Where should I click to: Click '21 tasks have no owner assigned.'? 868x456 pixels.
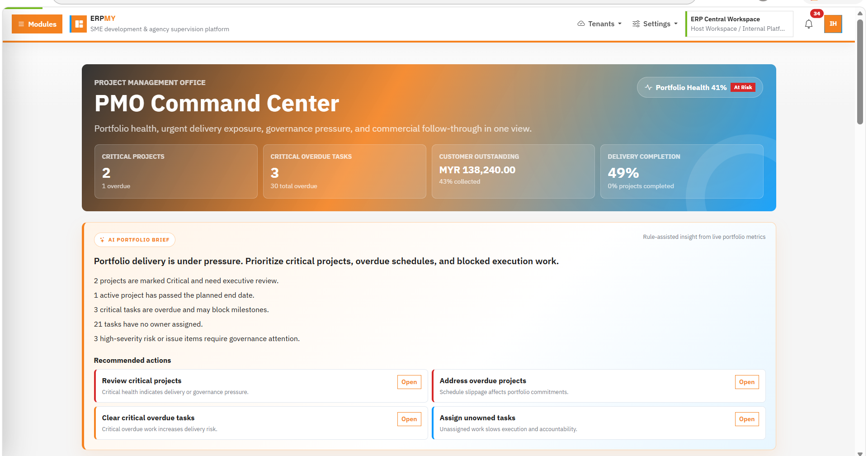tap(148, 324)
